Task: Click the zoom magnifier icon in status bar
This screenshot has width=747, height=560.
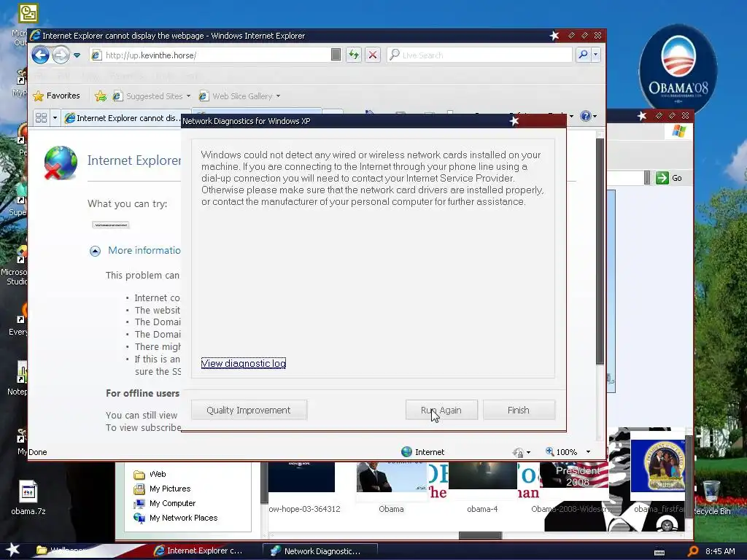Action: [549, 451]
